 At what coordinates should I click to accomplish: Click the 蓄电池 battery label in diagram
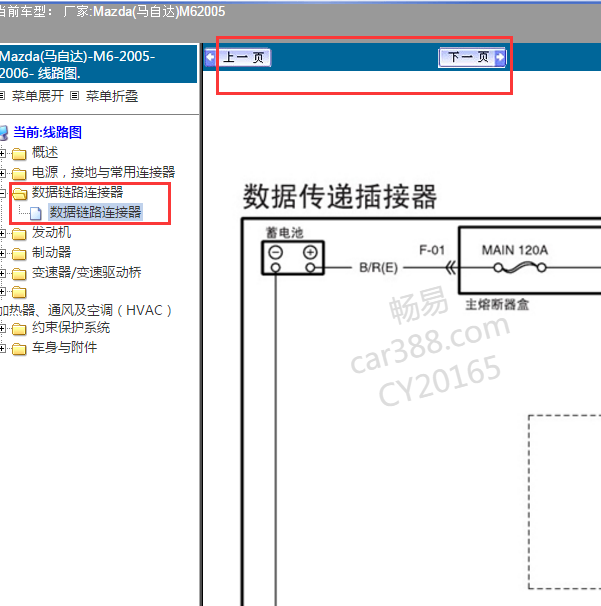click(285, 233)
